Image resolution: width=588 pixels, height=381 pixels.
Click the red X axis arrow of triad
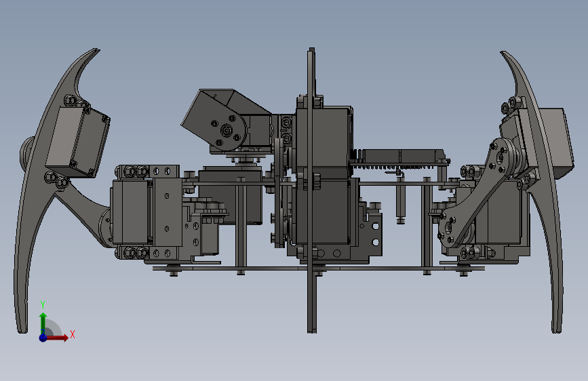[x=58, y=338]
